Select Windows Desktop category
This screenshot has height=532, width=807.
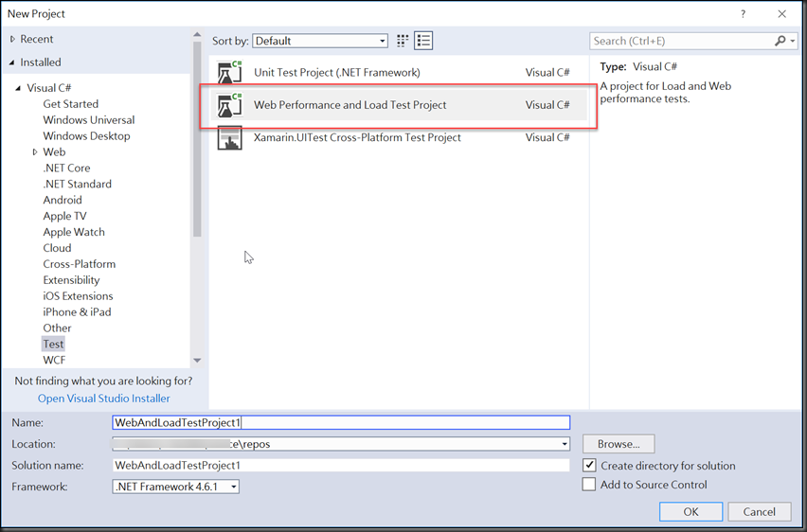point(86,135)
